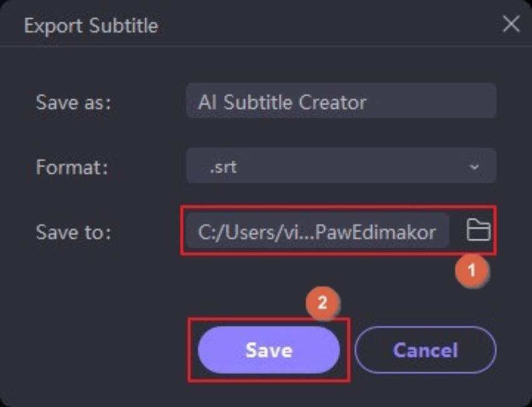Click the "Save to:" label
532x407 pixels.
point(73,233)
